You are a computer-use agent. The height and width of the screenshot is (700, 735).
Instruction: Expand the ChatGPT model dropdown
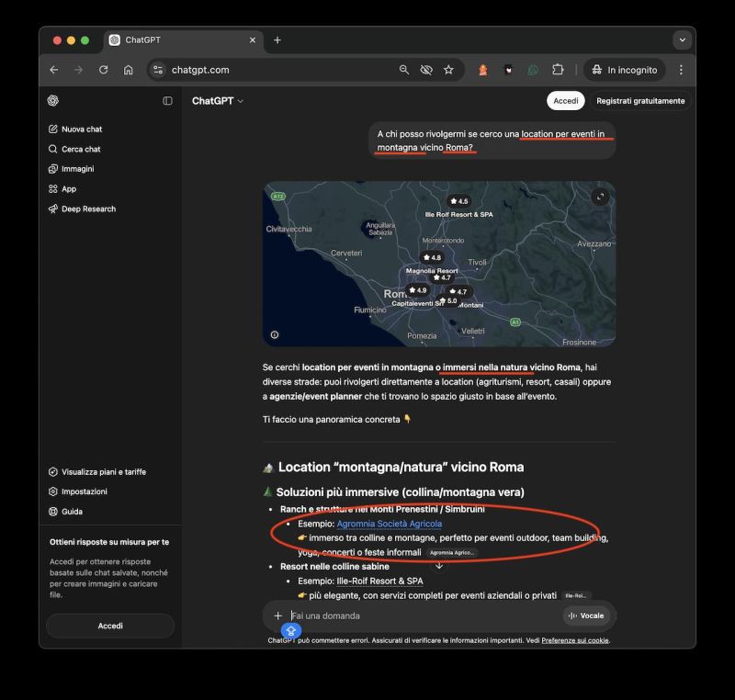click(218, 101)
